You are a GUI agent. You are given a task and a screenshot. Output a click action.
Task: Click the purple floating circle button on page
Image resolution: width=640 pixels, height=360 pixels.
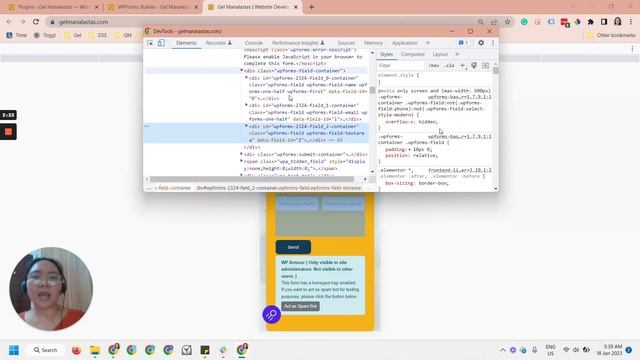[x=271, y=314]
